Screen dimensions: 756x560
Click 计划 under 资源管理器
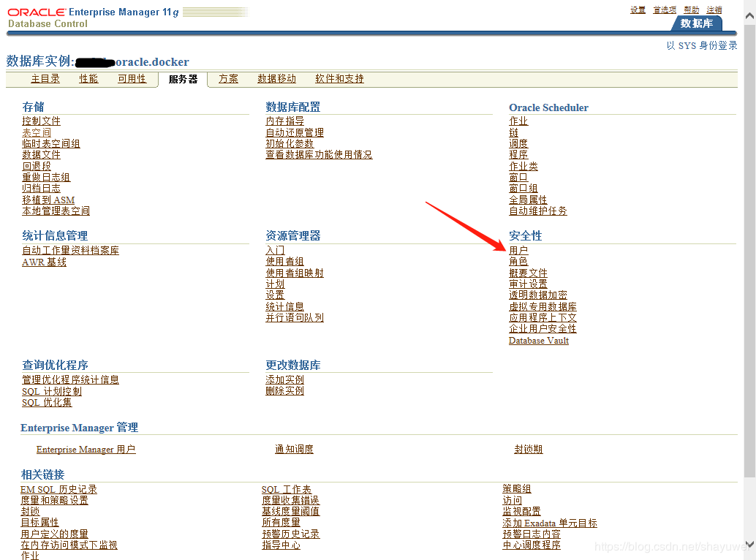click(x=276, y=284)
